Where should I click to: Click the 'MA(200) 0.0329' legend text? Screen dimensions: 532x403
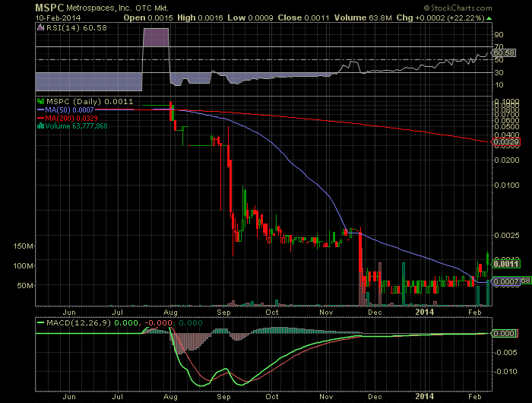[71, 118]
